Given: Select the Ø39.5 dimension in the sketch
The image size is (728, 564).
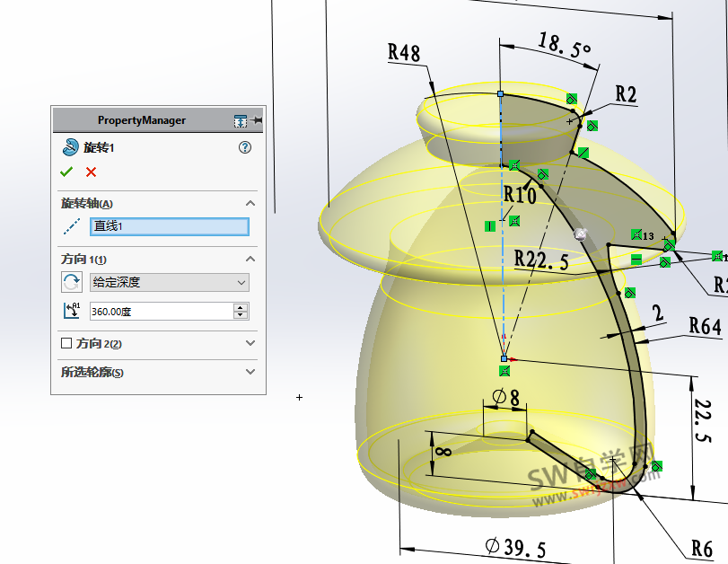Looking at the screenshot, I should [514, 546].
